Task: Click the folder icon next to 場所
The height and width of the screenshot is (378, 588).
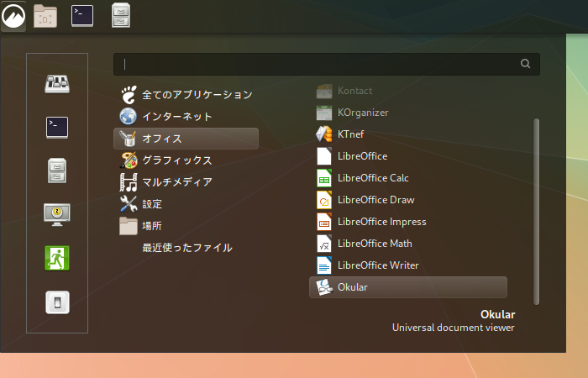Action: pos(129,226)
